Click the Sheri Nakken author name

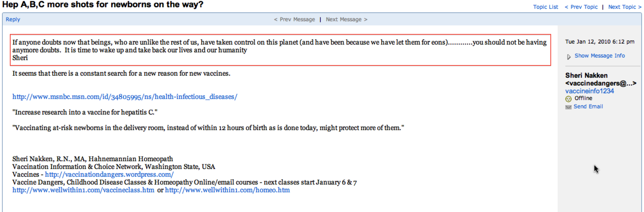586,75
